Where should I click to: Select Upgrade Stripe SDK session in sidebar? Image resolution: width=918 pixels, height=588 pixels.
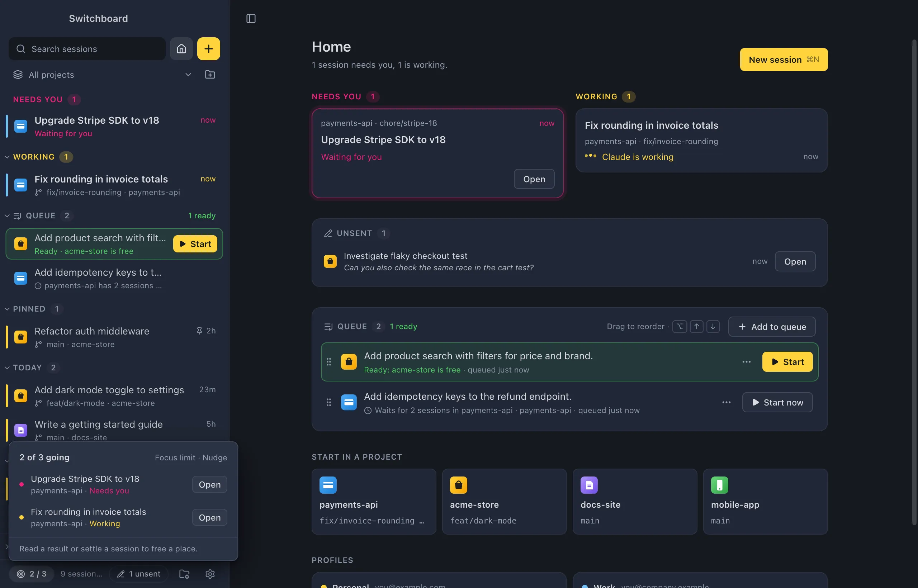click(x=114, y=126)
